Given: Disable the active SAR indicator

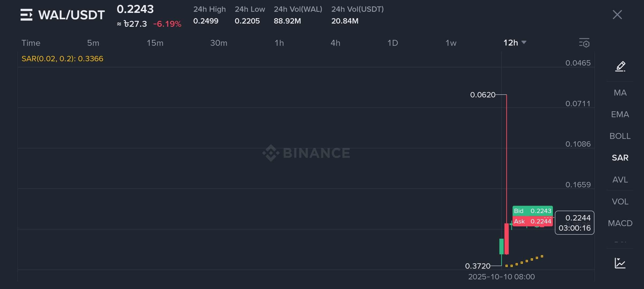Looking at the screenshot, I should 620,158.
